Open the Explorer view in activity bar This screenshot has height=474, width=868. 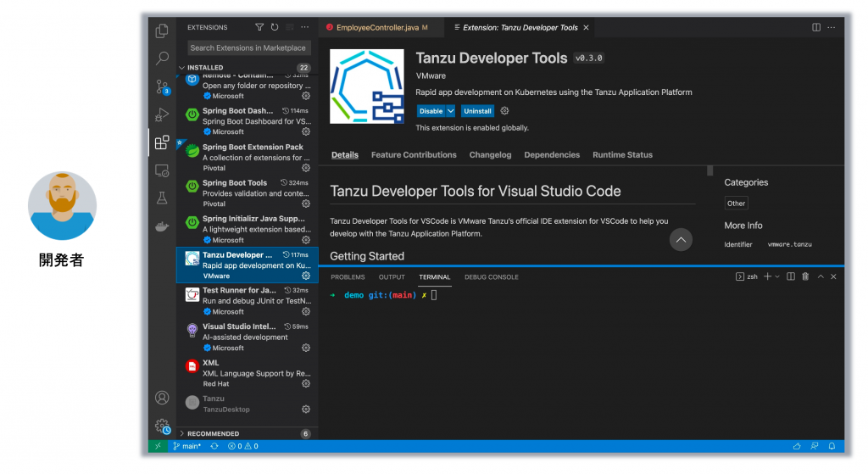161,31
